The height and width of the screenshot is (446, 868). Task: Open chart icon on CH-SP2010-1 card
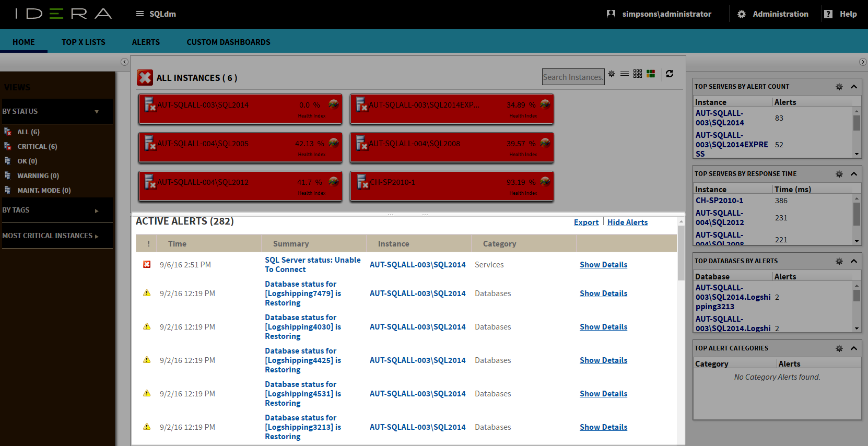pos(545,182)
